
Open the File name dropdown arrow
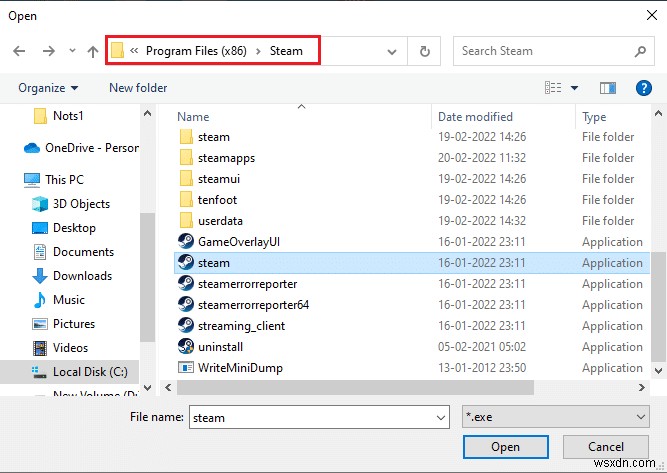click(x=441, y=418)
